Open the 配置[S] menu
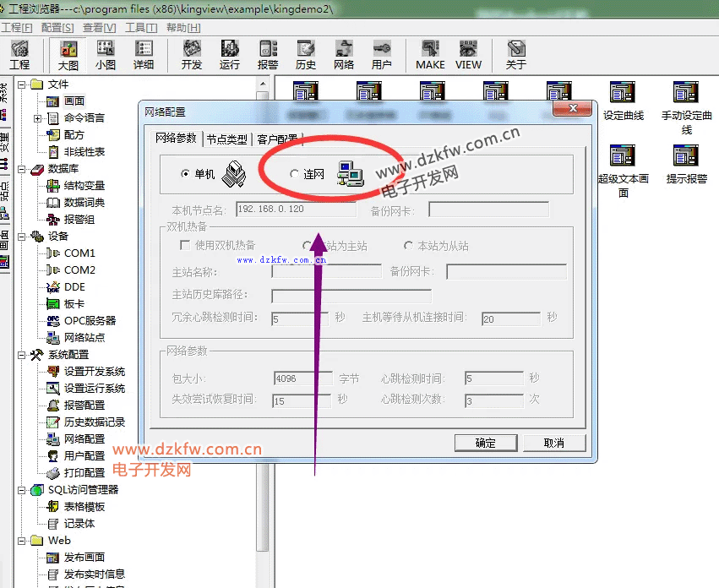Screen dimensions: 719x588 tap(57, 28)
